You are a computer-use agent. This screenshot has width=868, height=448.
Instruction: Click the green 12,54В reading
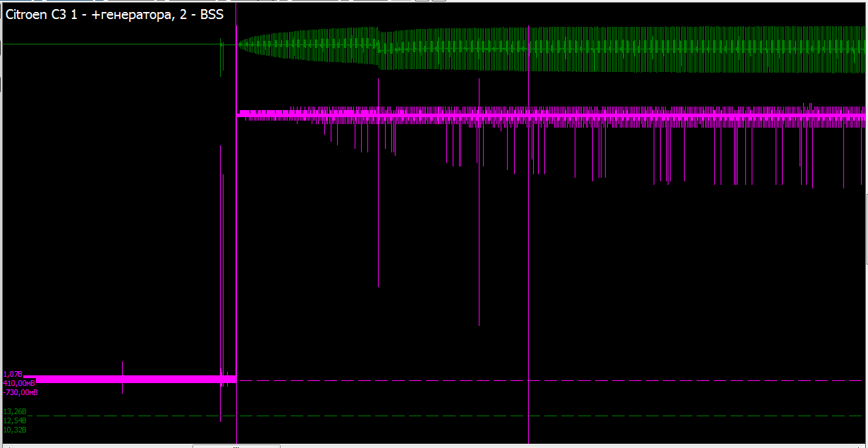coord(15,420)
